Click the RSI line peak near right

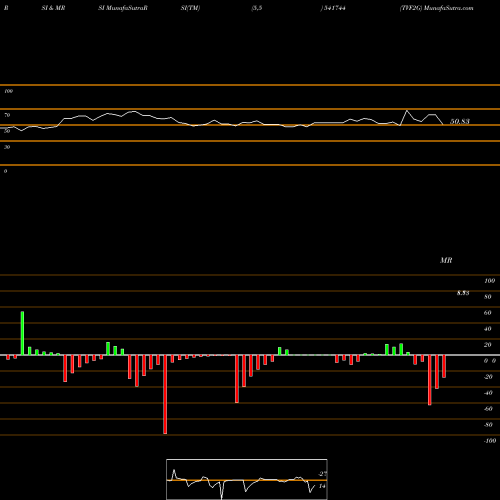pyautogui.click(x=407, y=110)
